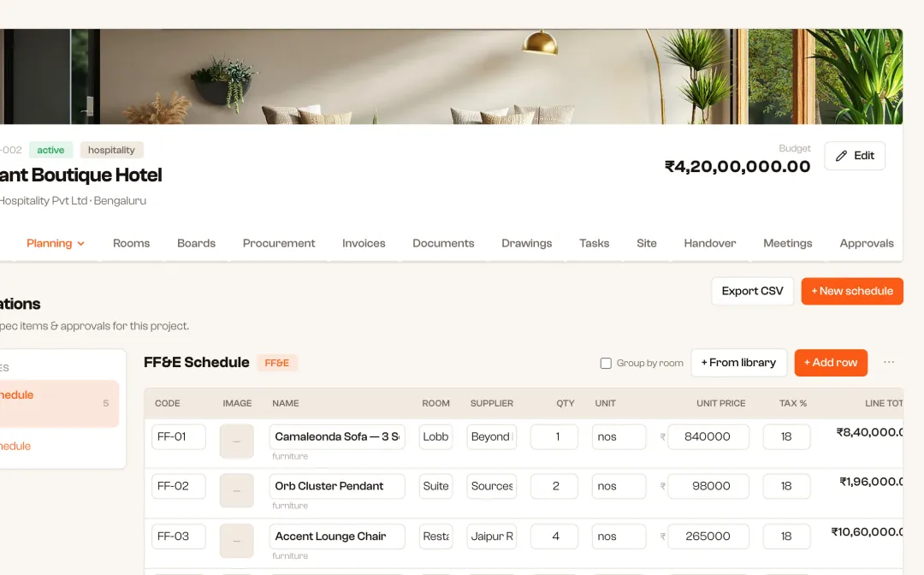Open the Invoices tab
The height and width of the screenshot is (575, 924).
[x=364, y=243]
